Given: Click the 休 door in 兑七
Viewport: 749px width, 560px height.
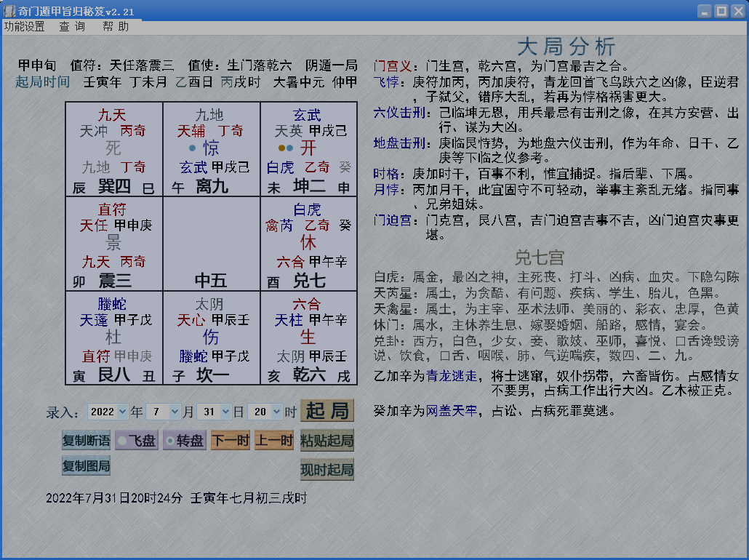Looking at the screenshot, I should (x=308, y=243).
